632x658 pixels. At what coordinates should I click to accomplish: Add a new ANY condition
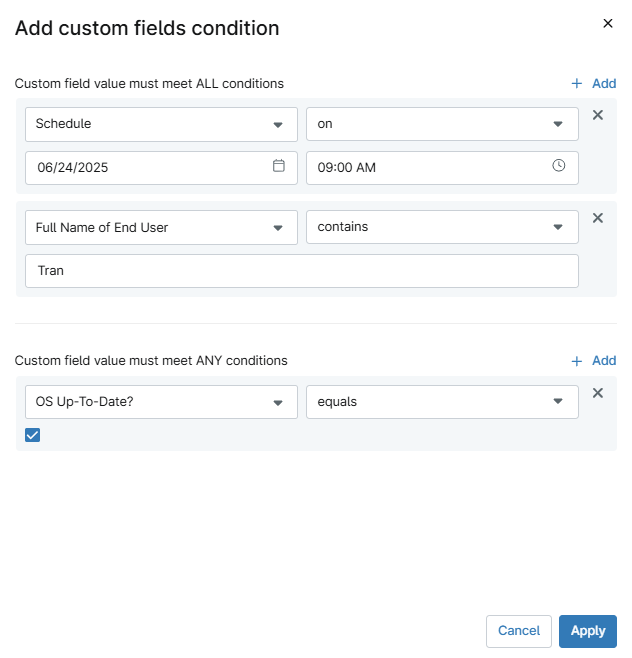point(593,361)
